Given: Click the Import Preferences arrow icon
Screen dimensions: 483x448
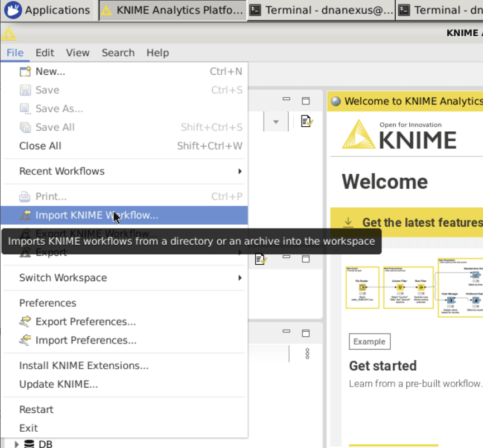Looking at the screenshot, I should click(25, 340).
